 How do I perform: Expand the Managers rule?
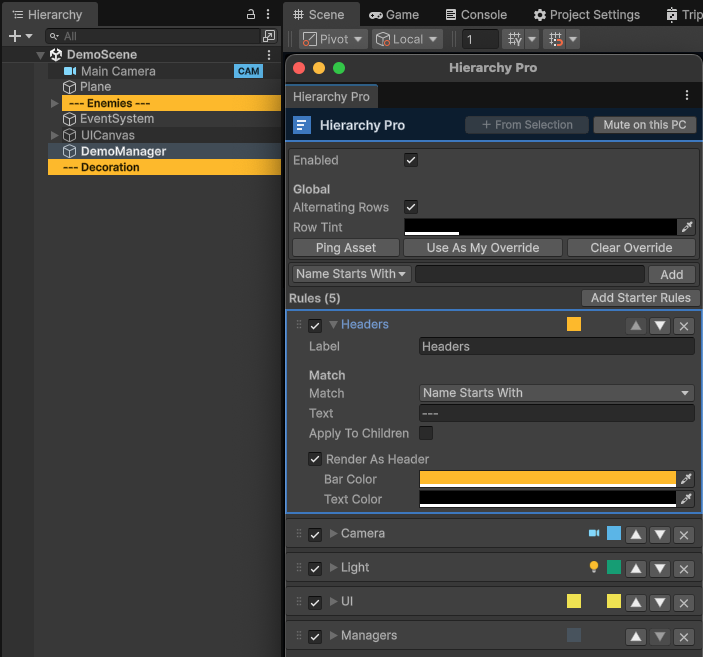tap(334, 635)
